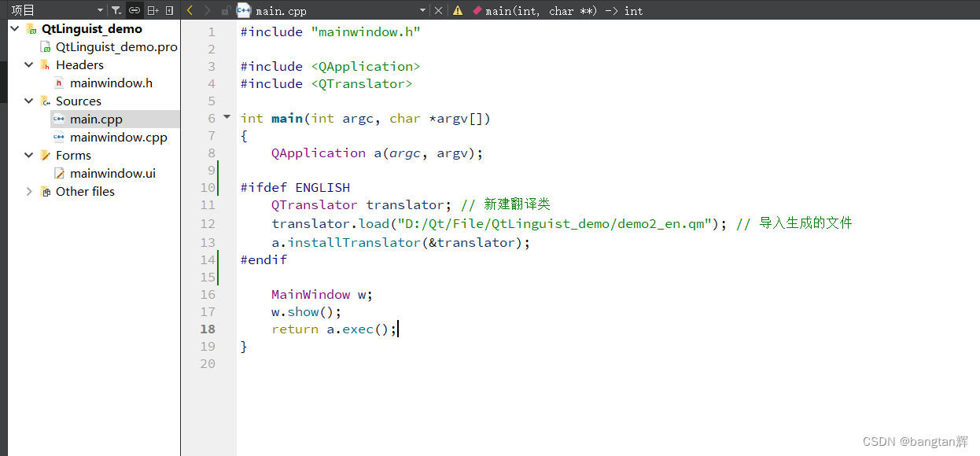The image size is (980, 456).
Task: Click line number 18 in the gutter
Action: pyautogui.click(x=208, y=329)
